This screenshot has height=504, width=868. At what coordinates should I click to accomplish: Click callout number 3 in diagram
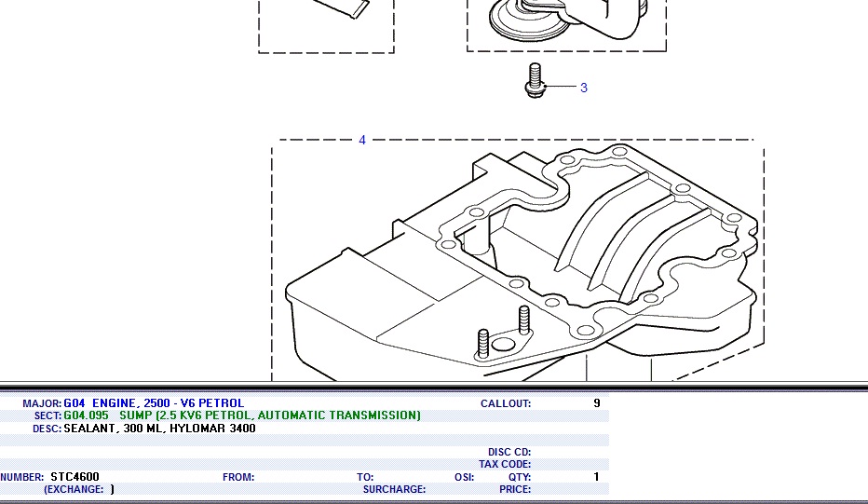coord(583,88)
